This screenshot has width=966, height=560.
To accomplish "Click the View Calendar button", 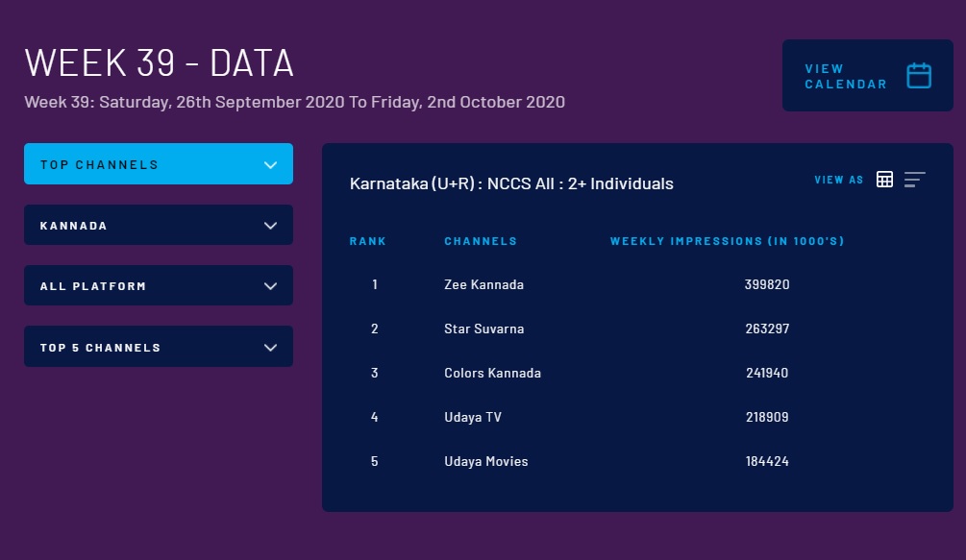I will coord(867,76).
